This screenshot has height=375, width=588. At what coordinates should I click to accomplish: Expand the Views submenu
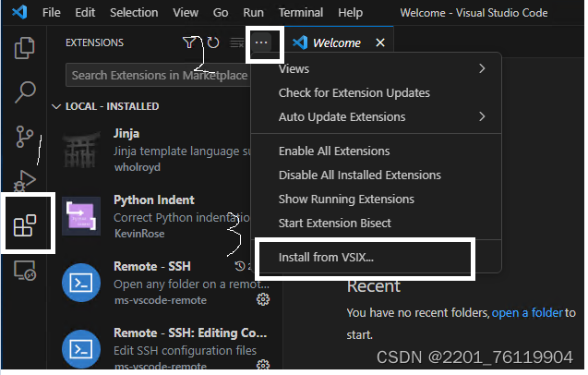pos(377,68)
